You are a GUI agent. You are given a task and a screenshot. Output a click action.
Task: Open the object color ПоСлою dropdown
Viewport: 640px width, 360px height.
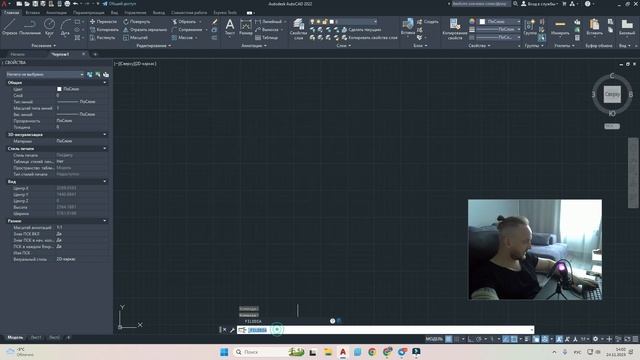point(500,21)
